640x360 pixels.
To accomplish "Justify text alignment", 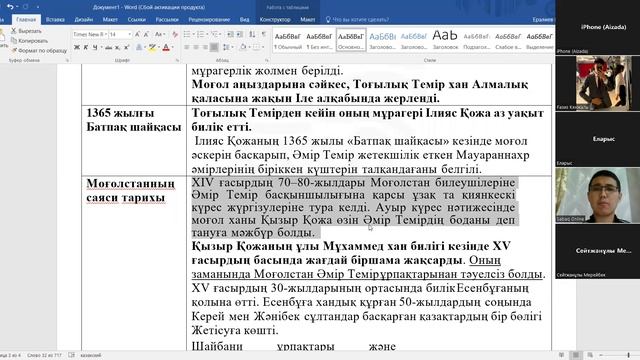I will click(x=214, y=47).
